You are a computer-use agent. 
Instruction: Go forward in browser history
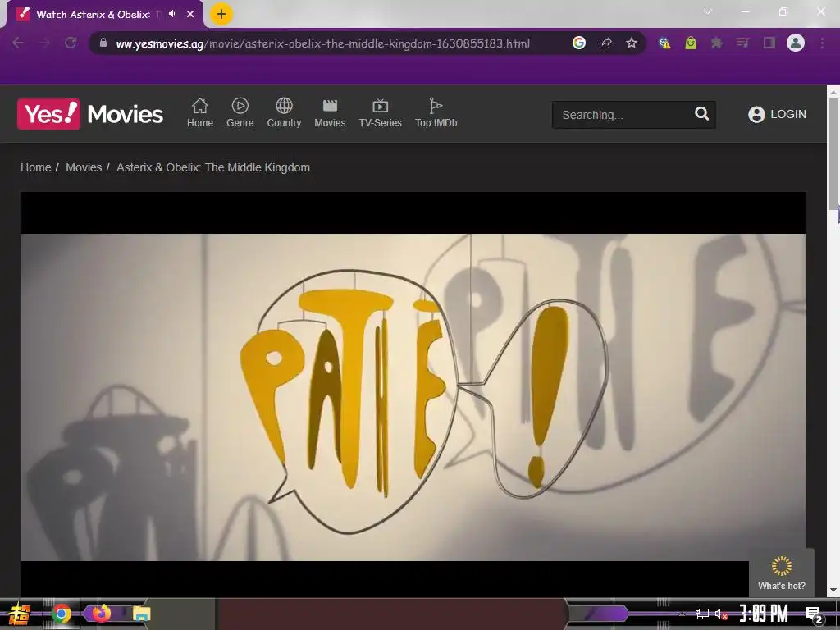44,43
